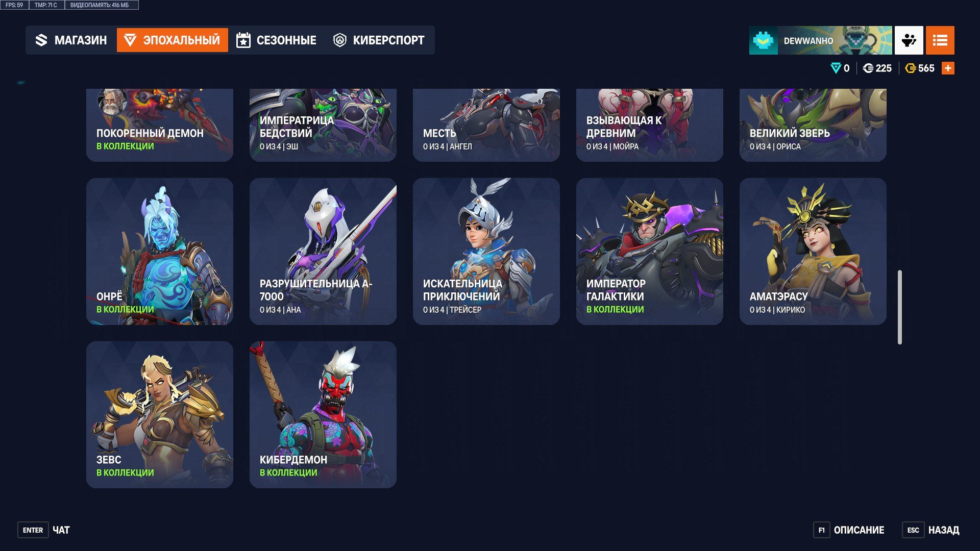Choose the Разрушительница А-7000 Ana skin
This screenshot has width=980, height=551.
(x=323, y=252)
